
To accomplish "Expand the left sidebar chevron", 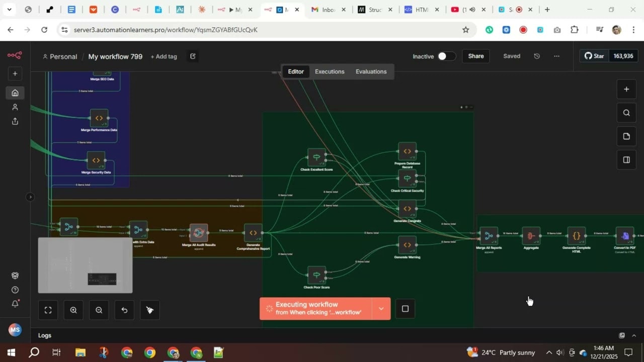I will pos(30,197).
